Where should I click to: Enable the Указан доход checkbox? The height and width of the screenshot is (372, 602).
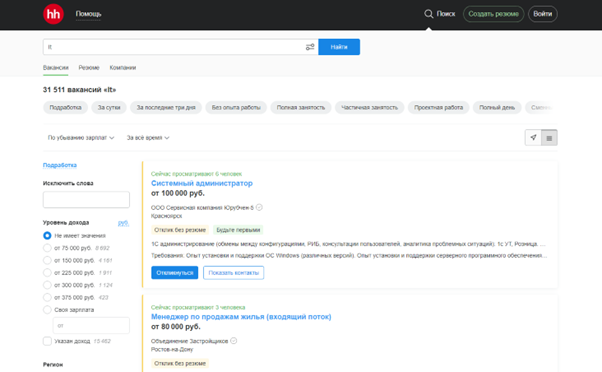click(x=47, y=341)
